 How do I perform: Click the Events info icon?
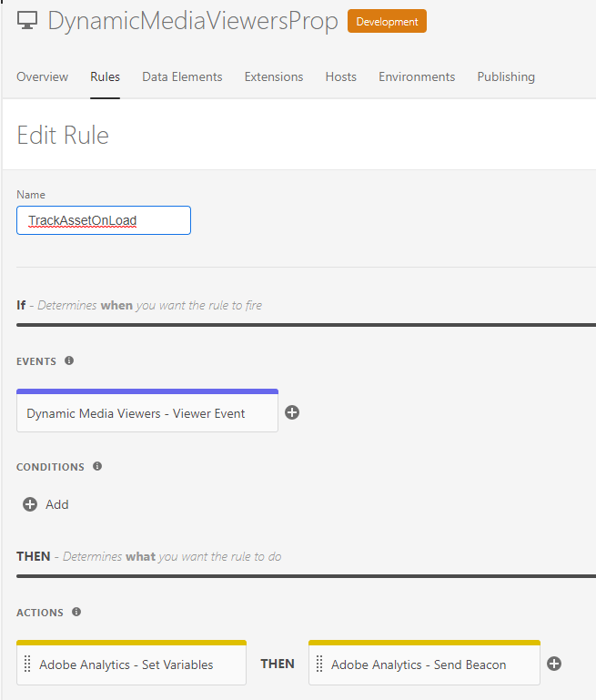tap(69, 360)
